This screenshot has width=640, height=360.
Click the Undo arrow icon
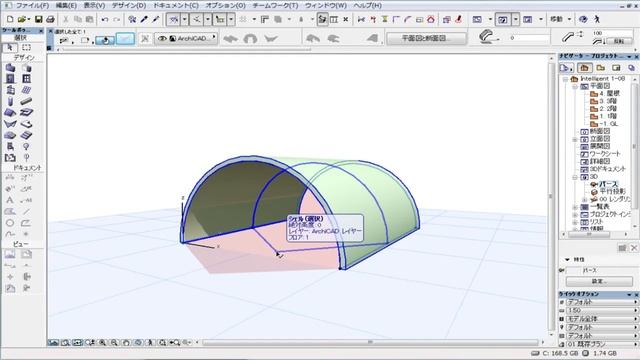tap(105, 19)
